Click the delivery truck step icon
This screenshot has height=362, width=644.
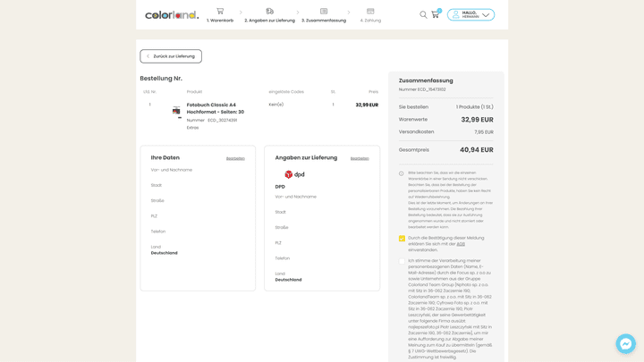(269, 11)
